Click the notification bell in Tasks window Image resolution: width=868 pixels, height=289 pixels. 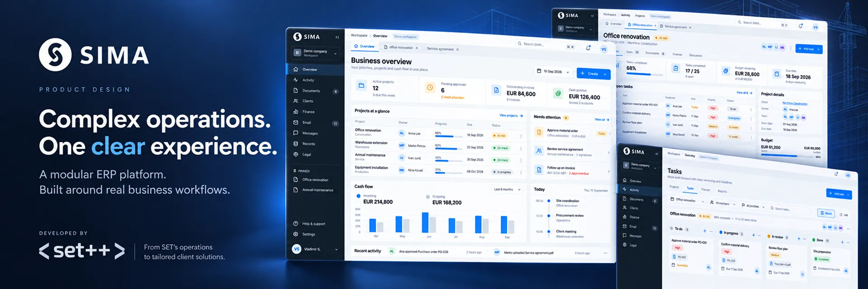[x=836, y=174]
